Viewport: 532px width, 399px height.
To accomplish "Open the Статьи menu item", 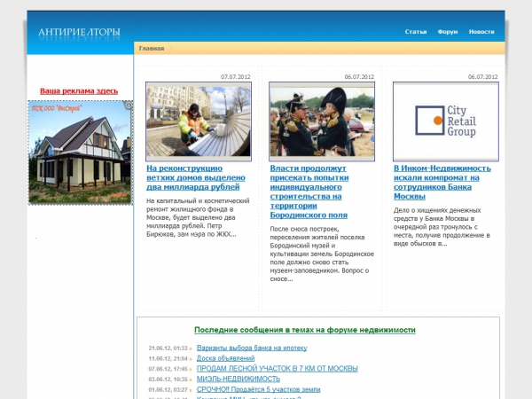I will click(416, 32).
